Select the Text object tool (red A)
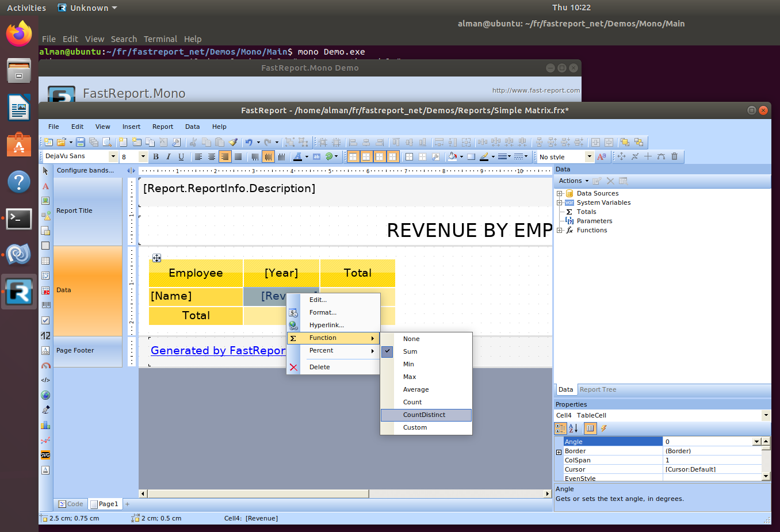The image size is (780, 532). 45,186
